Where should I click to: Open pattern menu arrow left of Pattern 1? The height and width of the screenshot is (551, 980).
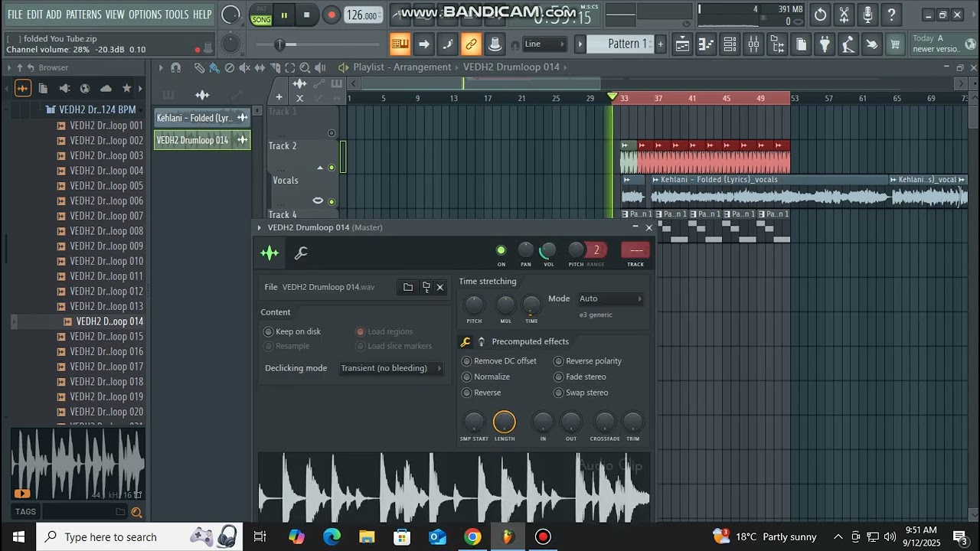(580, 44)
